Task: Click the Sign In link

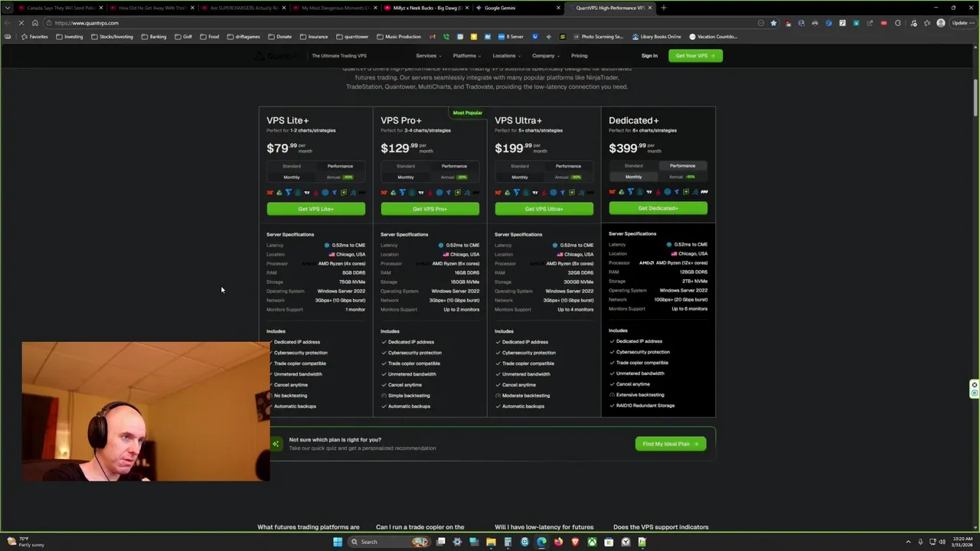Action: point(649,56)
